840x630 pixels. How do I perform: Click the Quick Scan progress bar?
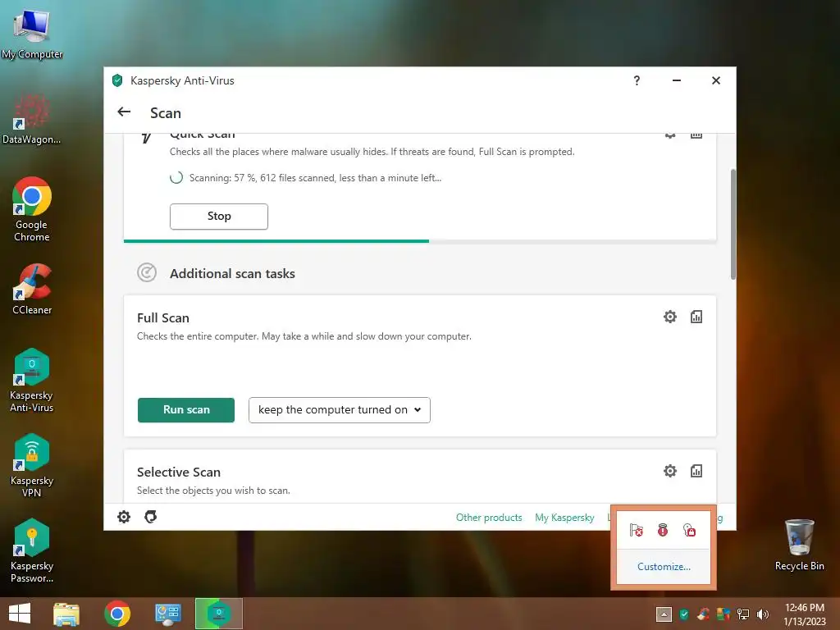pos(420,241)
